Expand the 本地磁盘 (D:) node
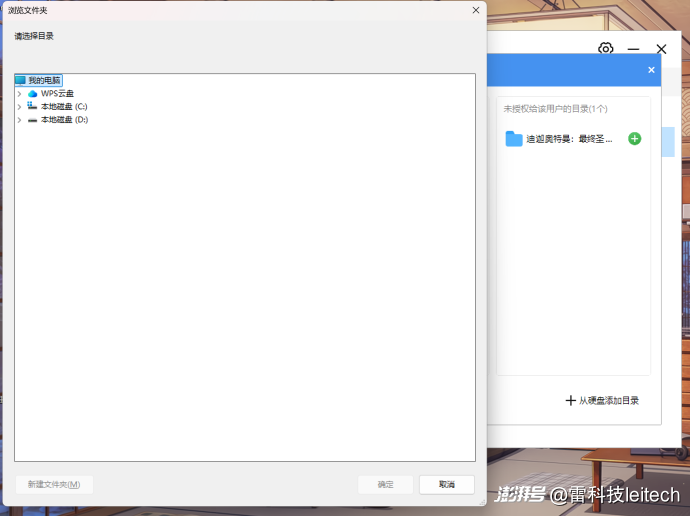 (19, 120)
